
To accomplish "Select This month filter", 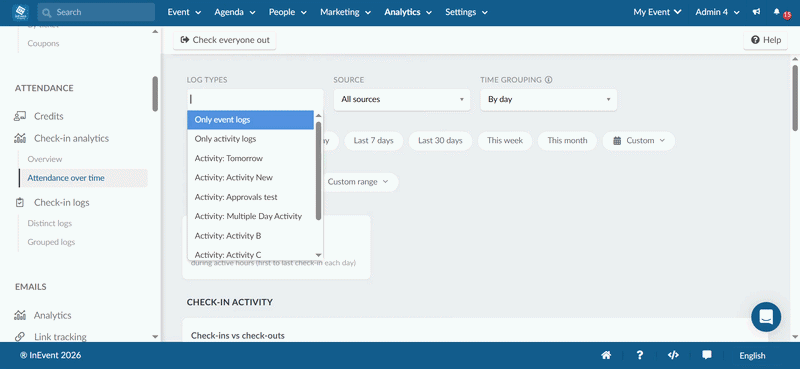I will (567, 141).
